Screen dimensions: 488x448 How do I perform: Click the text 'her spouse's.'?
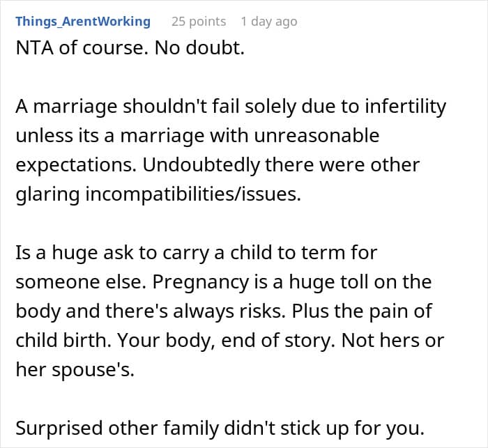75,369
